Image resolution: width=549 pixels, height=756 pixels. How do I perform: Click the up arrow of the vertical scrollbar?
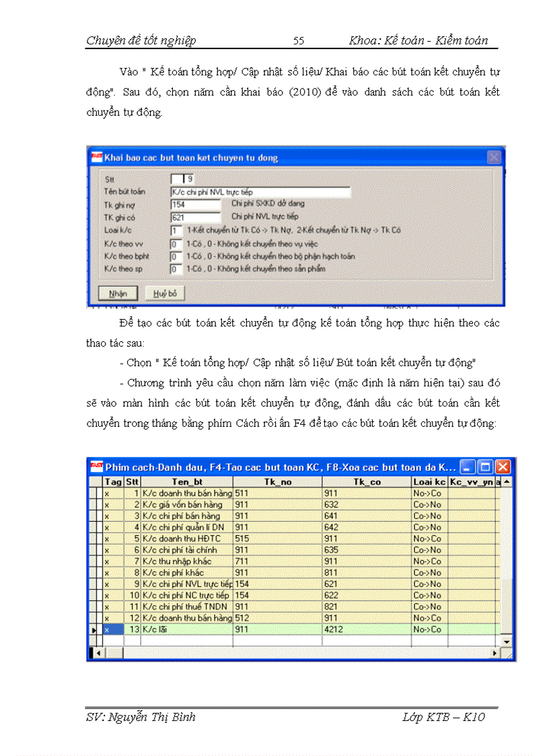506,481
